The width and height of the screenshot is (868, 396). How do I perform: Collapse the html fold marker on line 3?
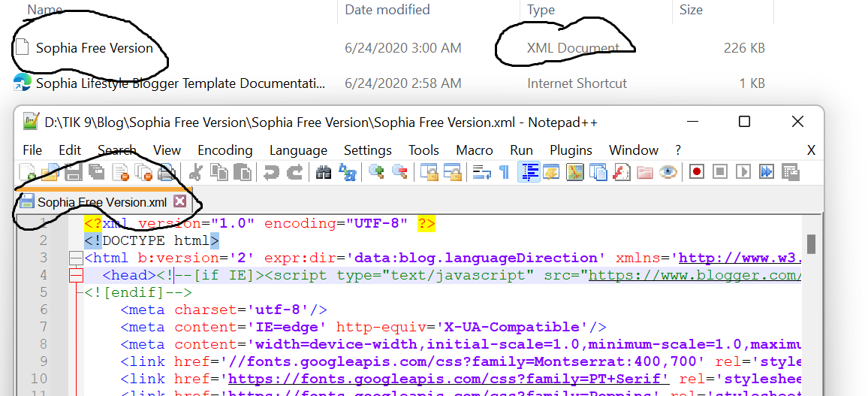(x=75, y=258)
